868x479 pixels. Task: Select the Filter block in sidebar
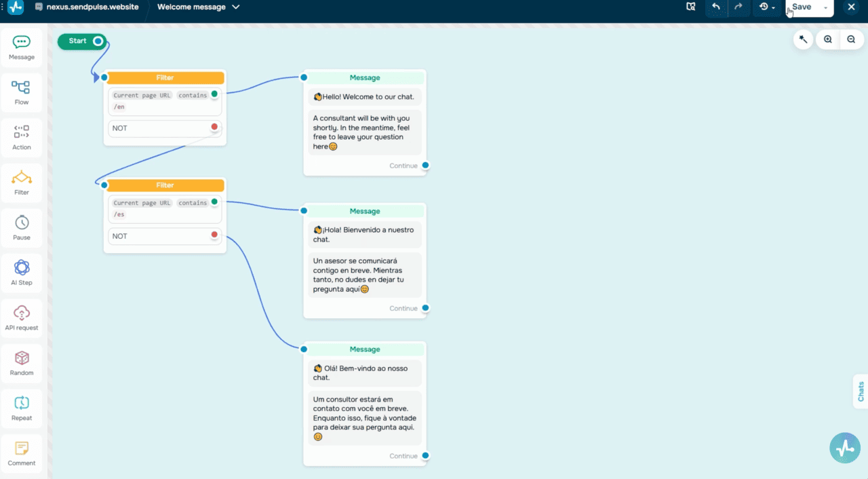coord(22,183)
